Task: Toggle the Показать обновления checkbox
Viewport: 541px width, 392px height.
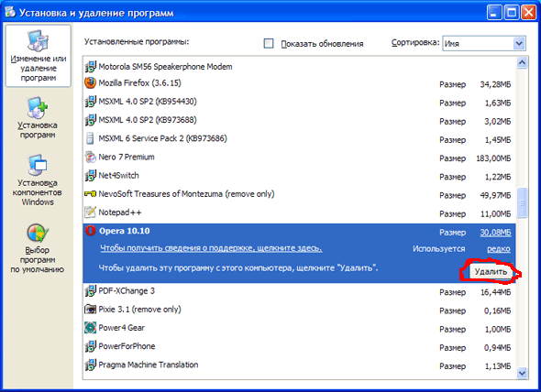Action: (x=269, y=43)
